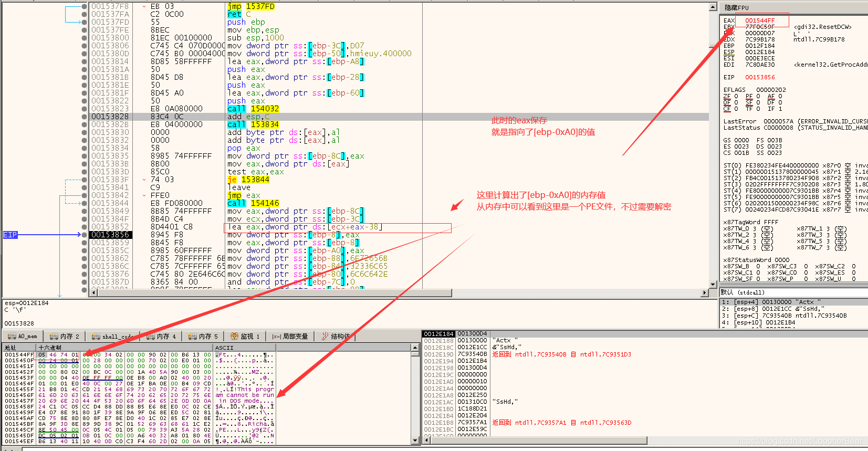
Task: Select LastError 0000057A line
Action: coord(796,121)
